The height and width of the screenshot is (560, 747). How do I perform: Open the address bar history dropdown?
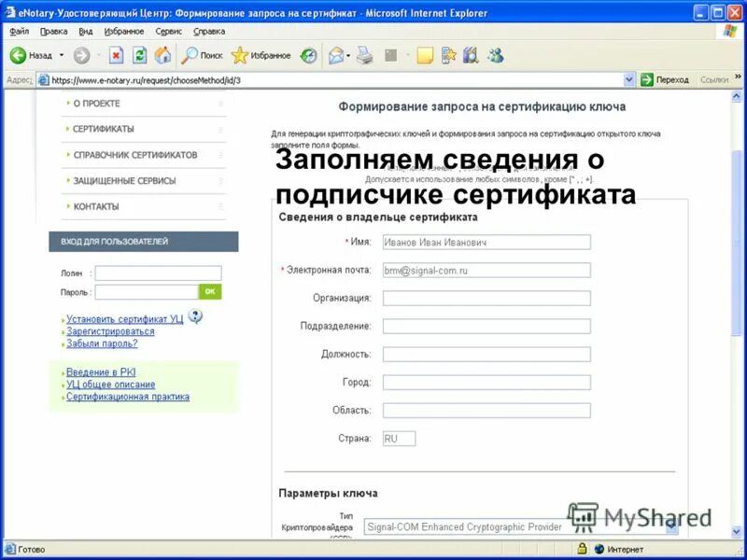tap(630, 78)
